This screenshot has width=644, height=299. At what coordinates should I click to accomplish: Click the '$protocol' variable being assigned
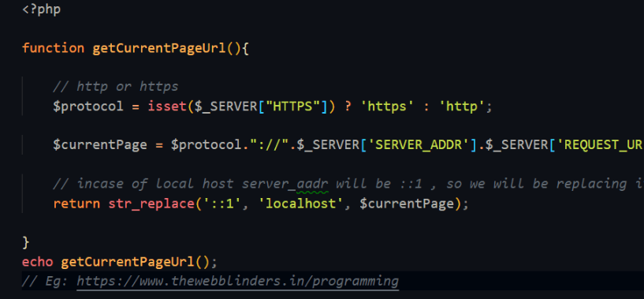pyautogui.click(x=88, y=107)
